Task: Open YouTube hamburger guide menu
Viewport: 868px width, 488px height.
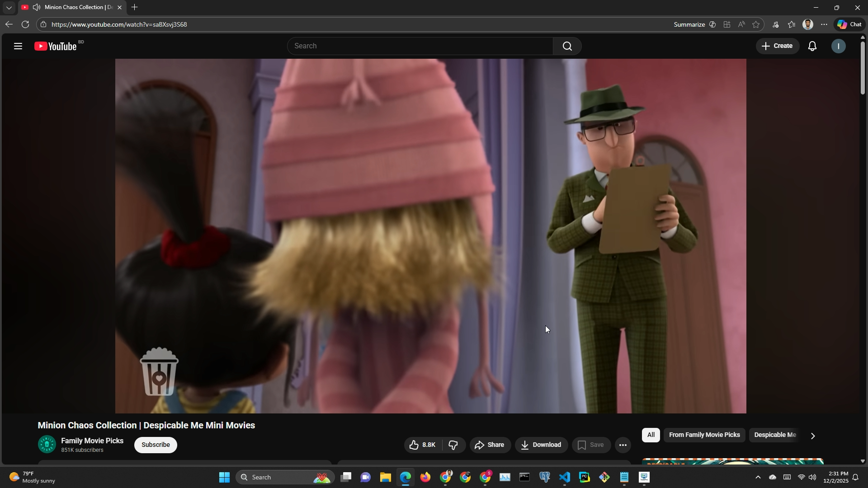Action: [x=18, y=46]
